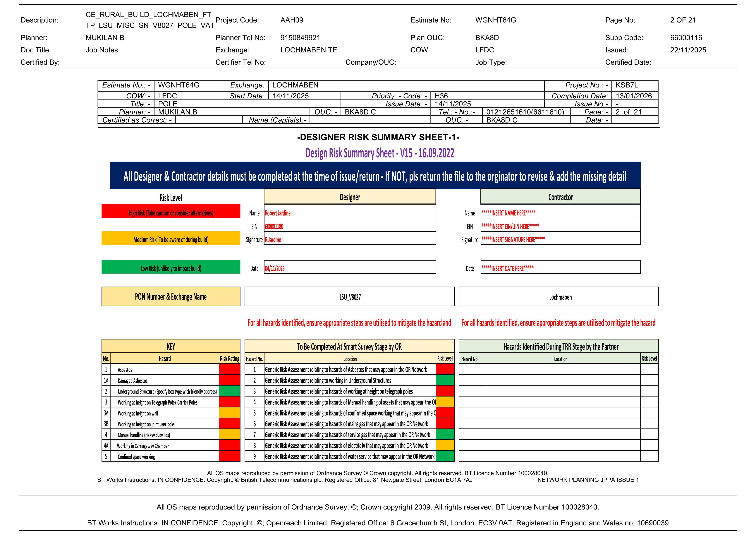Click Planner Tel No 9150849921

(300, 37)
